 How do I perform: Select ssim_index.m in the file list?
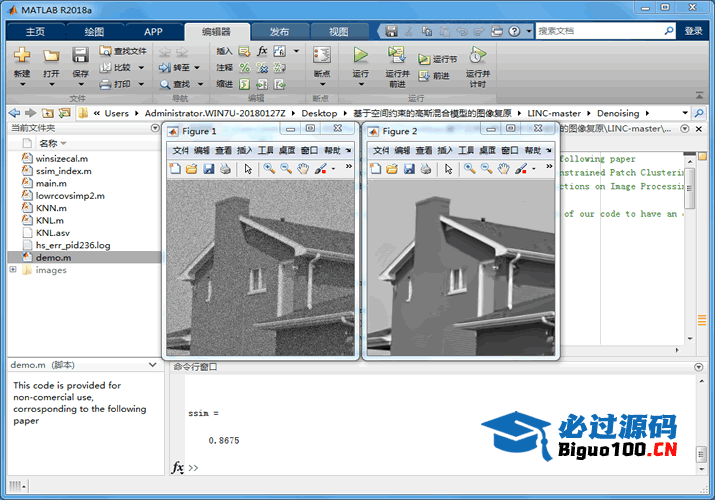click(85, 171)
